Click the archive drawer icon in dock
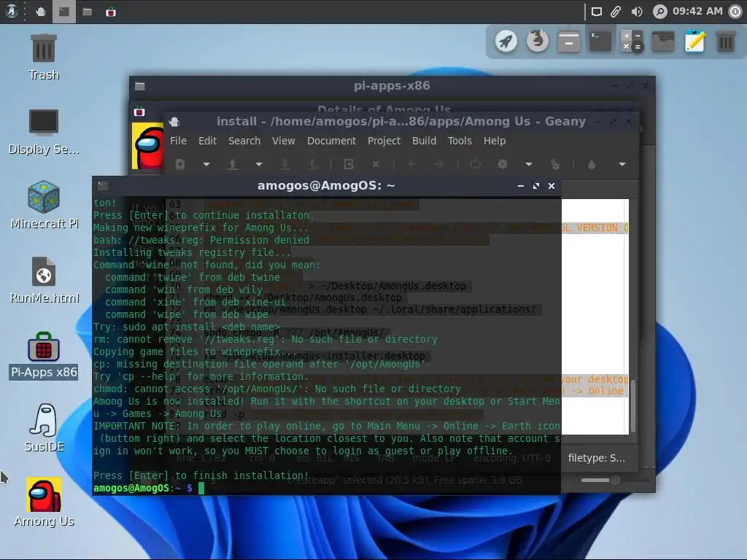This screenshot has height=560, width=747. pos(569,42)
